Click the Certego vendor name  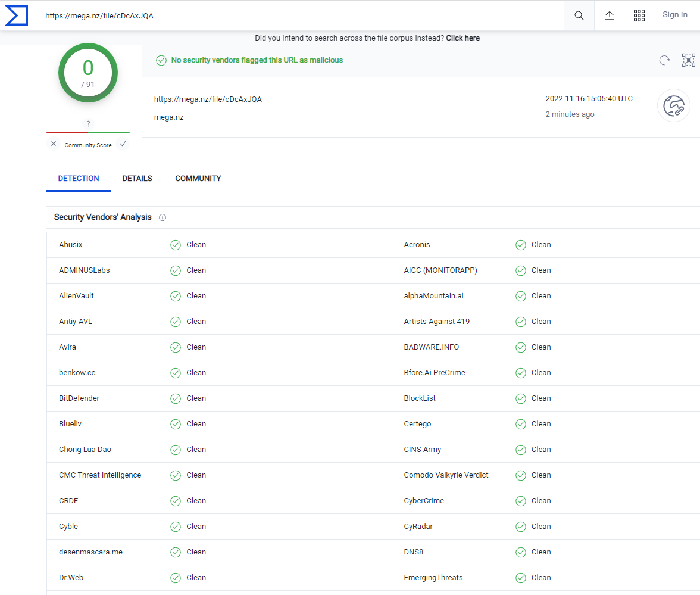click(417, 424)
